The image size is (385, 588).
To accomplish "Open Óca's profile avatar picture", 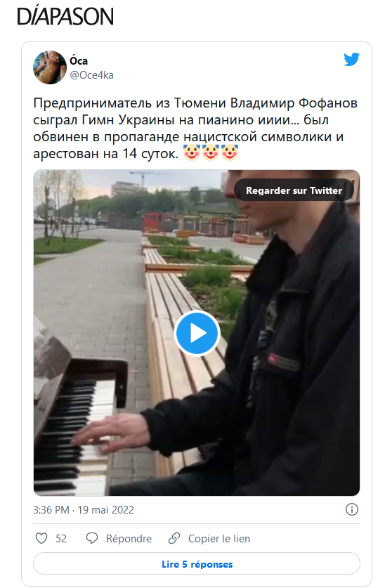I will coord(50,67).
